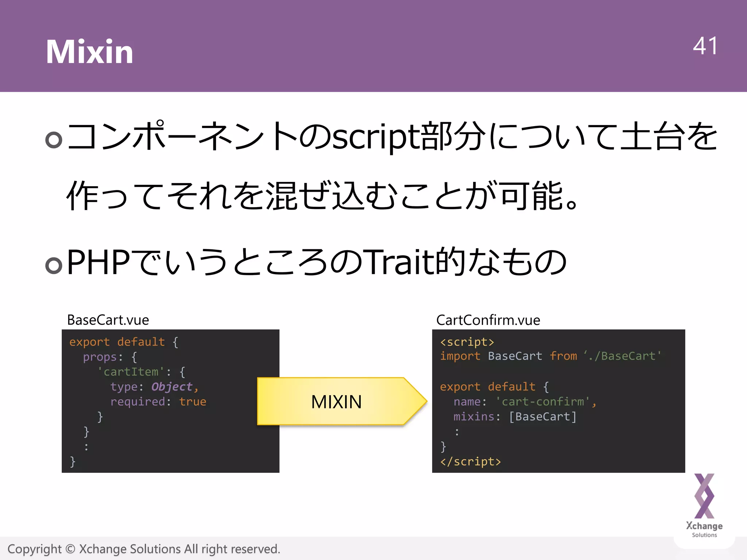747x560 pixels.
Task: Click the closing </script> tag line
Action: coord(471,462)
